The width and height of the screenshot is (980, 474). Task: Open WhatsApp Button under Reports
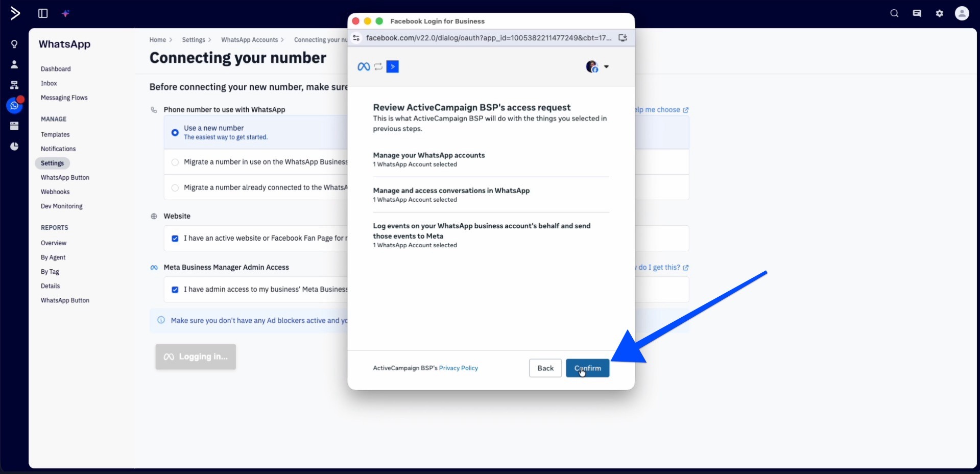click(65, 300)
